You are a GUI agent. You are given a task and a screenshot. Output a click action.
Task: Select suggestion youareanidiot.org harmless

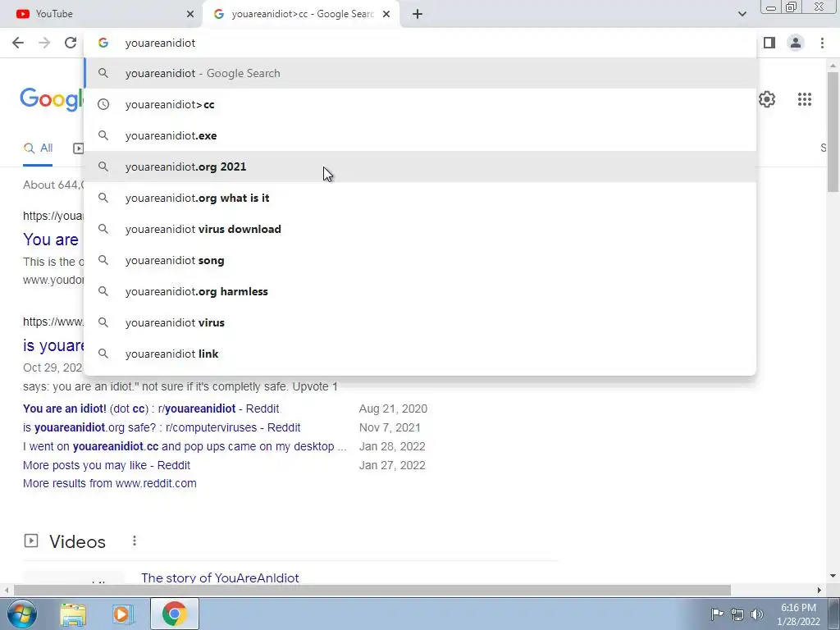420,291
